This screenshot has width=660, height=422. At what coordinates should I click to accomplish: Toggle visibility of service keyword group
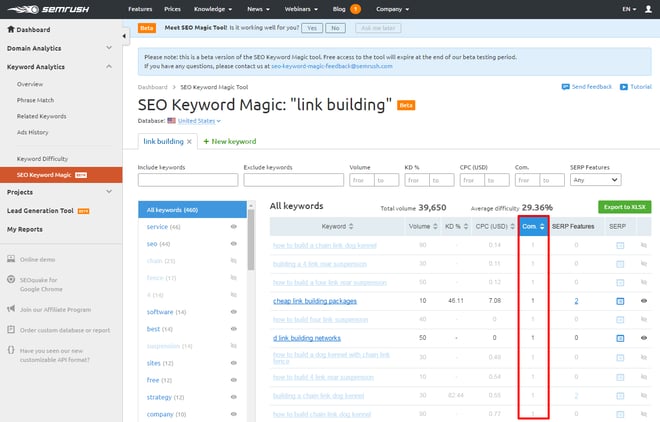click(234, 226)
